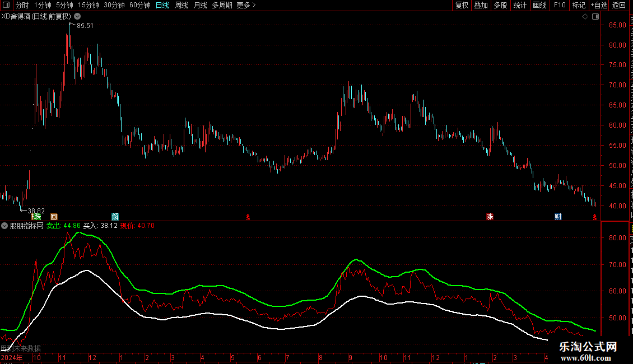Click the red S marker near June
The width and height of the screenshot is (633, 364).
248,217
